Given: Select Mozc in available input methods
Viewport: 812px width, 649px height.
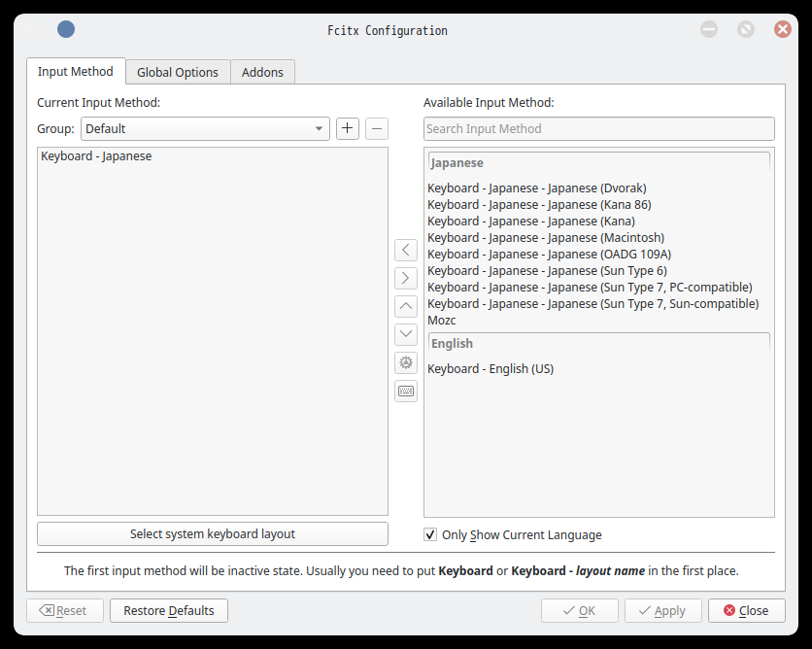Looking at the screenshot, I should (x=442, y=321).
